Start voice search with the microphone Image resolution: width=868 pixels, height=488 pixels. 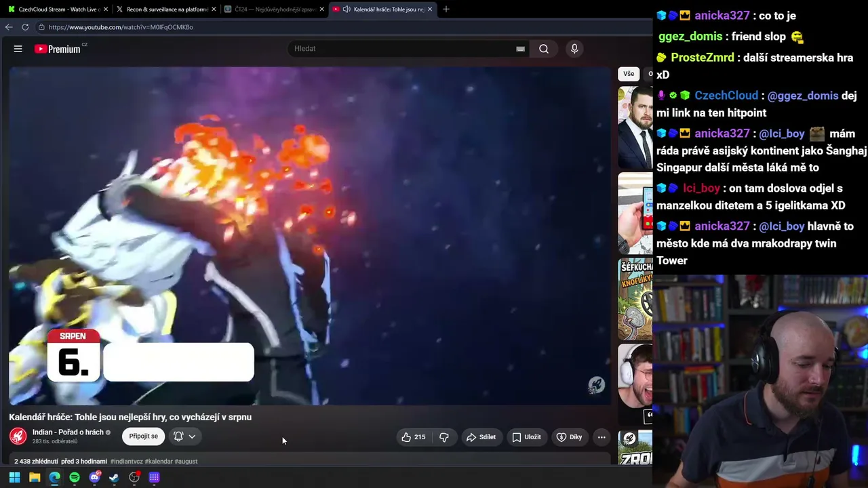coord(574,49)
